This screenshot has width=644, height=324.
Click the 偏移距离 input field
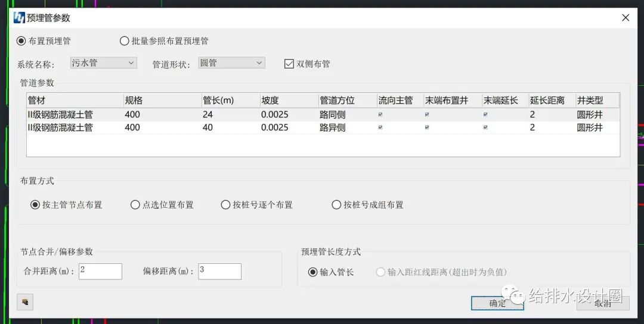tap(219, 272)
